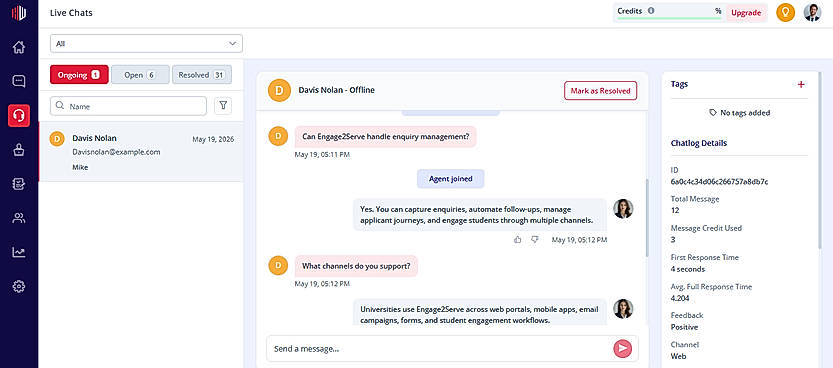Screen dimensions: 833x368
Task: Open the chat bubble sidebar icon
Action: coord(19,81)
